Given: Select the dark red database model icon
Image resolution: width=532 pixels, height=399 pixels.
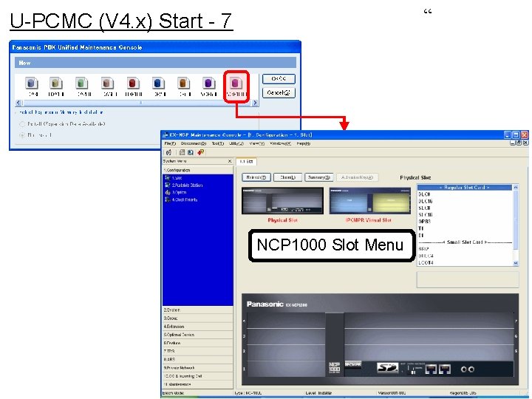Looking at the screenshot, I should click(133, 83).
